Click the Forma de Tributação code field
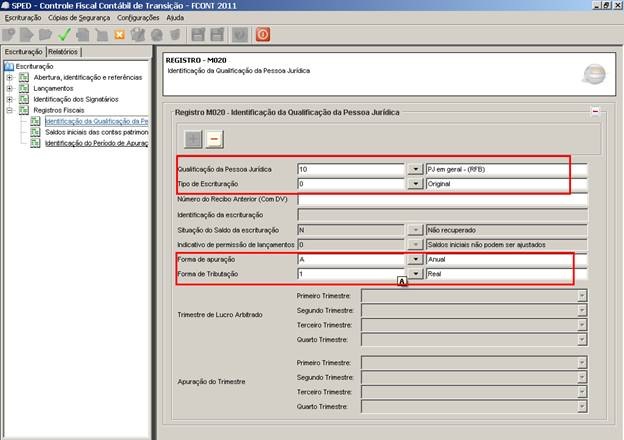The image size is (624, 440). (351, 274)
